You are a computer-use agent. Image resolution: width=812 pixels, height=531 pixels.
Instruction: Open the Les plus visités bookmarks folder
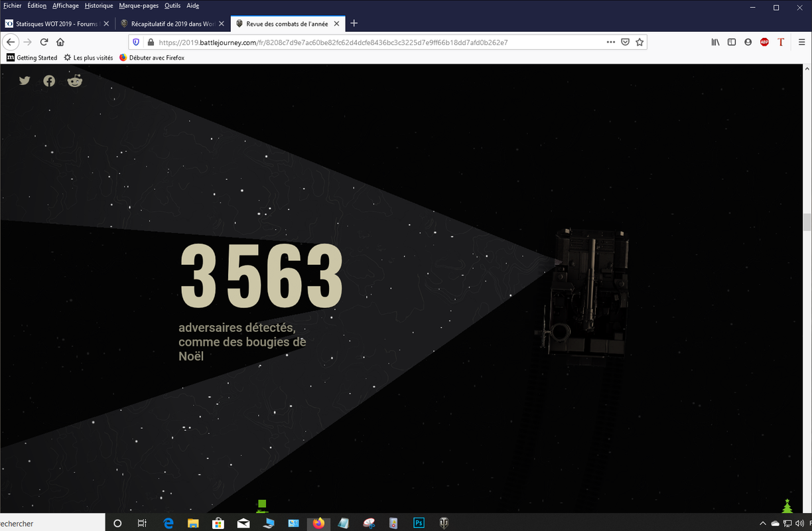tap(88, 58)
